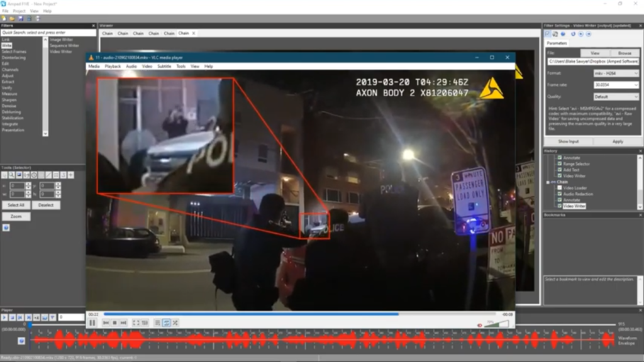Open VLC Playback menu
Screen dimensions: 644x362
[113, 66]
